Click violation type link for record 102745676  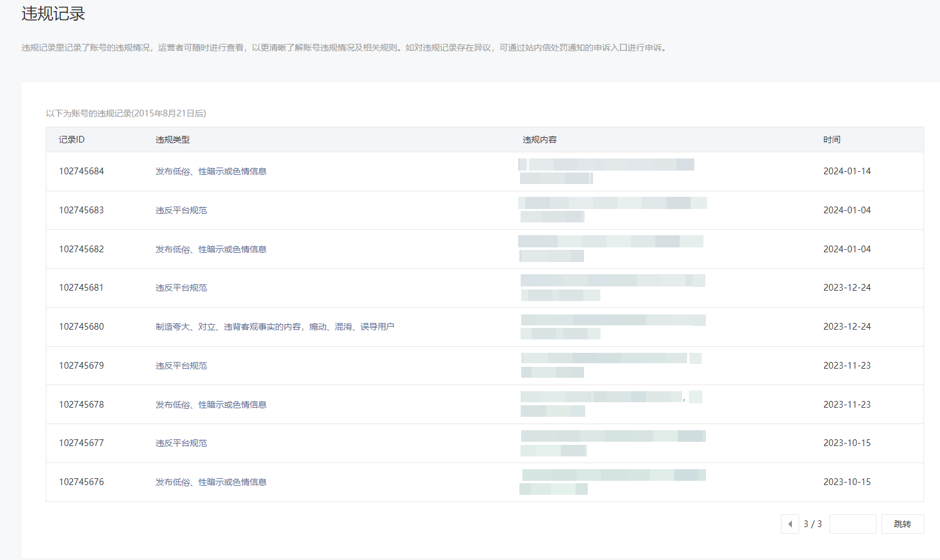tap(211, 482)
